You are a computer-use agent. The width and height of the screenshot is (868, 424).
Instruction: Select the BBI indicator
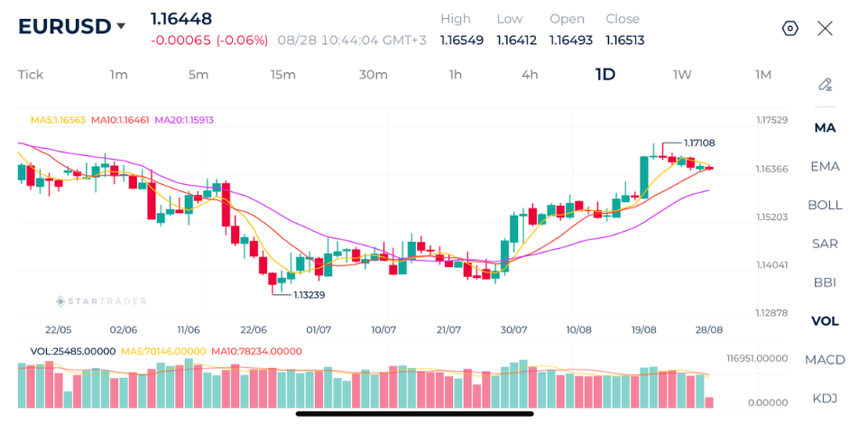click(x=825, y=282)
